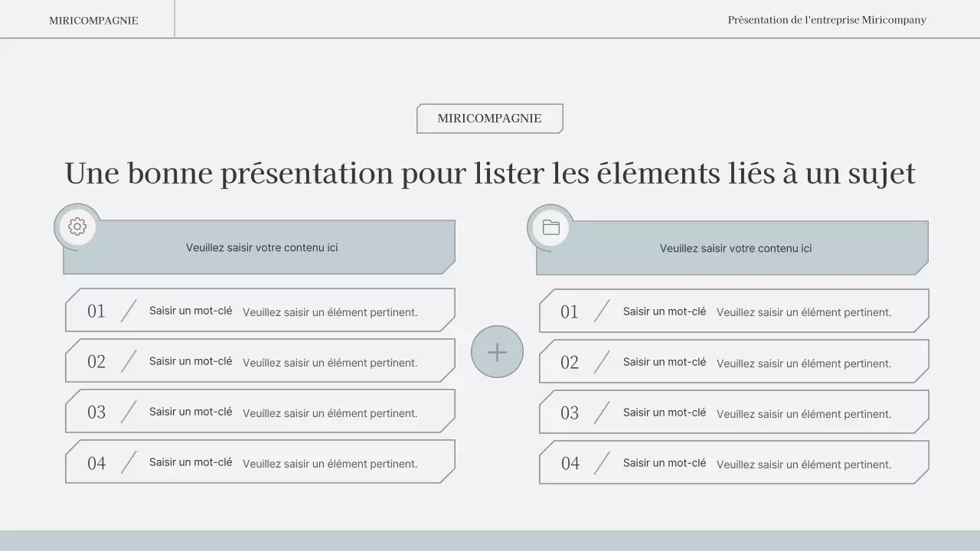Click 'Saisir un mot-clé' in right row 01
Image resolution: width=980 pixels, height=551 pixels.
click(x=664, y=311)
